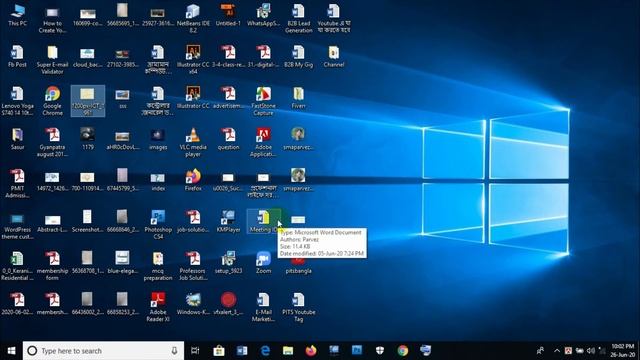Show hidden system tray icons
Screen dimensions: 640x360
pos(557,351)
